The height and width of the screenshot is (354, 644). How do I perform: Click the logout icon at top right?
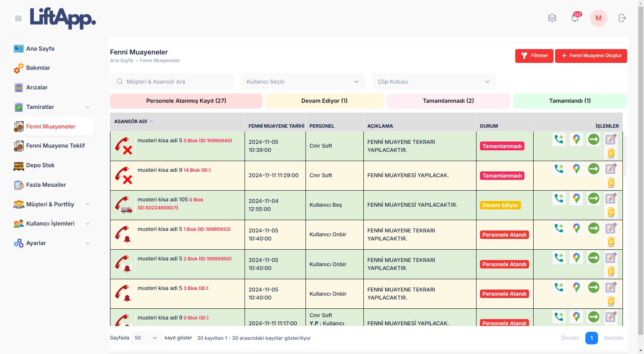tap(622, 18)
